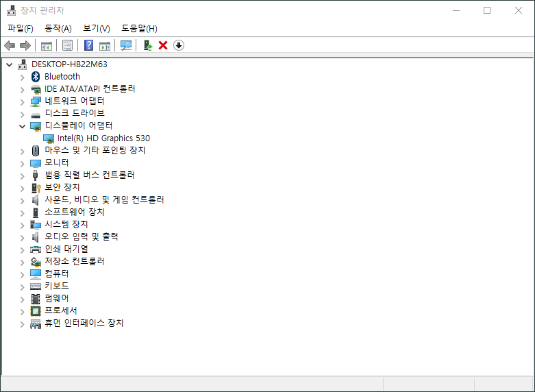Click the 모니터 category icon

[36, 163]
